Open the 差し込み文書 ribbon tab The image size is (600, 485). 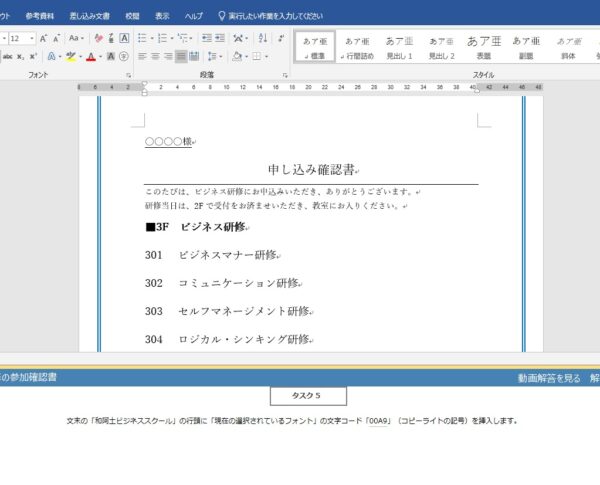pyautogui.click(x=90, y=16)
